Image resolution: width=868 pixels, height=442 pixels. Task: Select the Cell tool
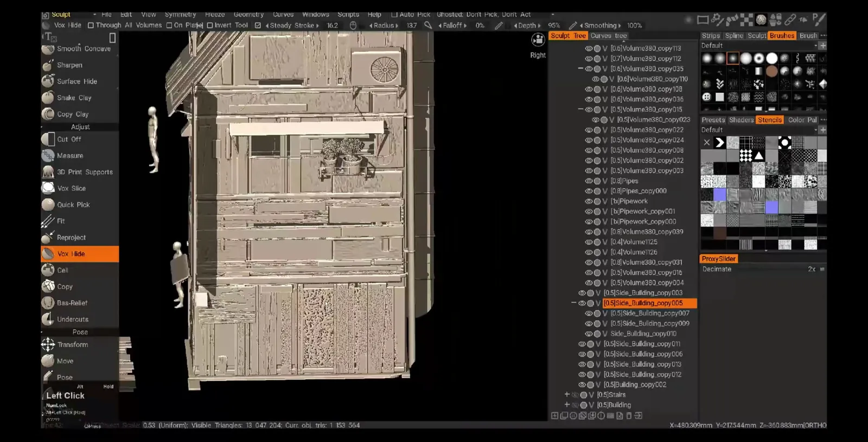coord(80,270)
